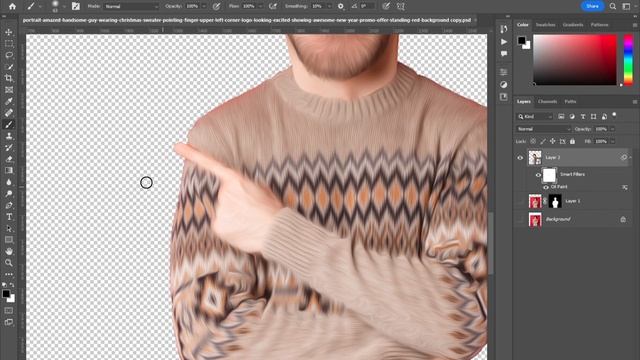Screen dimensions: 640x360
Task: Toggle symmetry paint options butterfly icon
Action: 401,6
